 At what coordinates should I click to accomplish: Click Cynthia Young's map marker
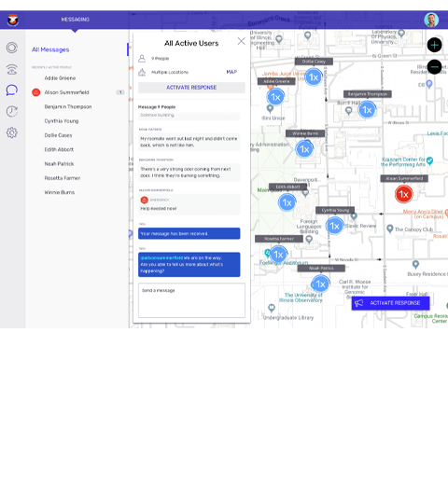click(x=335, y=226)
